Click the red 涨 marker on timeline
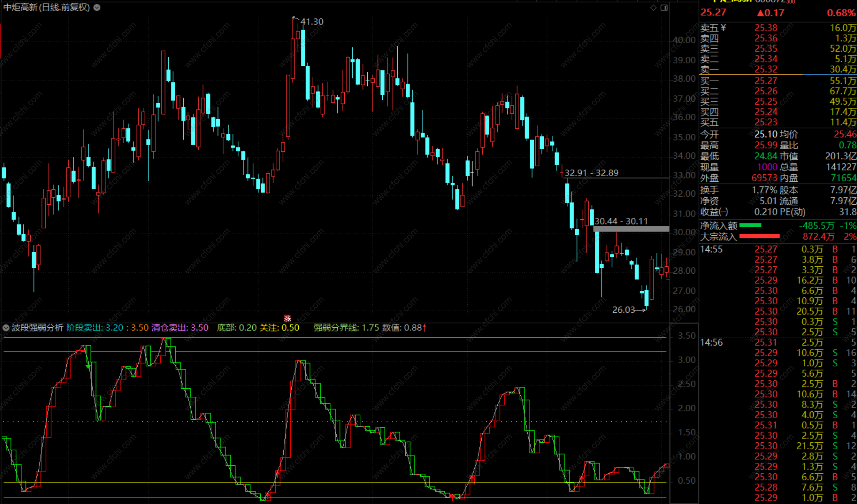The height and width of the screenshot is (504, 857). 287,318
